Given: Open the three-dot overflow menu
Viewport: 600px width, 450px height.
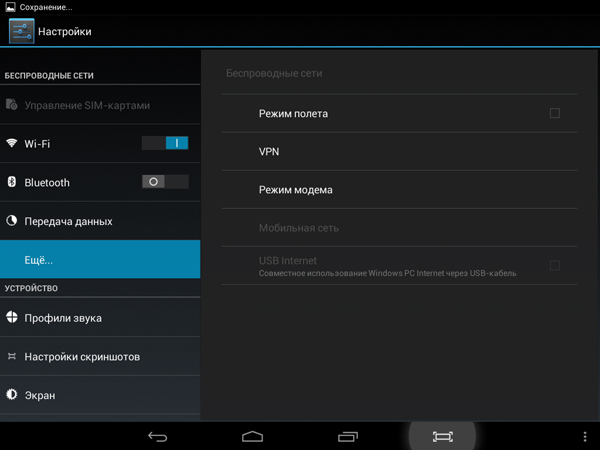Looking at the screenshot, I should tap(585, 437).
